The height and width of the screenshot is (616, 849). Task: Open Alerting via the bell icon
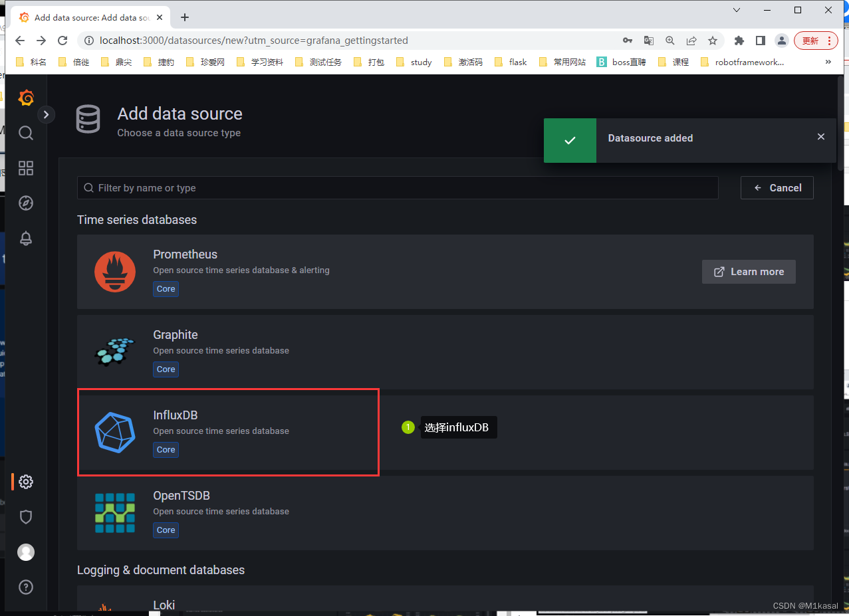pos(26,239)
